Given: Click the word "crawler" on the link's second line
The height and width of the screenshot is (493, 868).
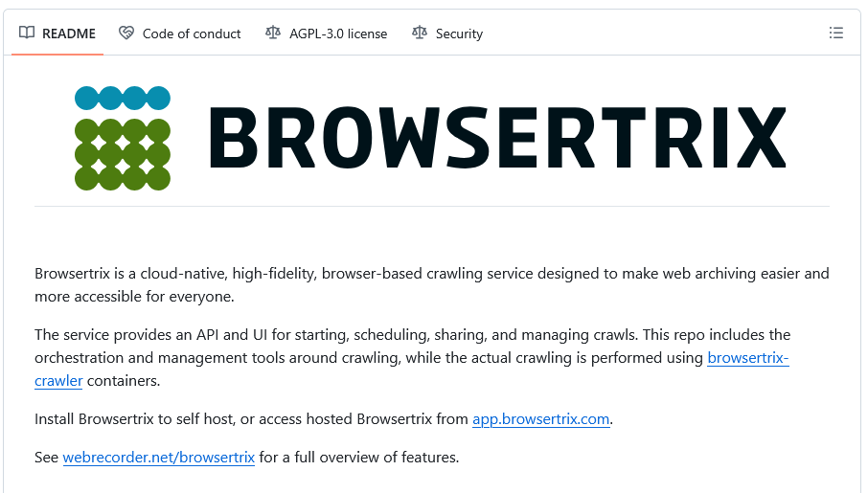Looking at the screenshot, I should click(x=58, y=381).
